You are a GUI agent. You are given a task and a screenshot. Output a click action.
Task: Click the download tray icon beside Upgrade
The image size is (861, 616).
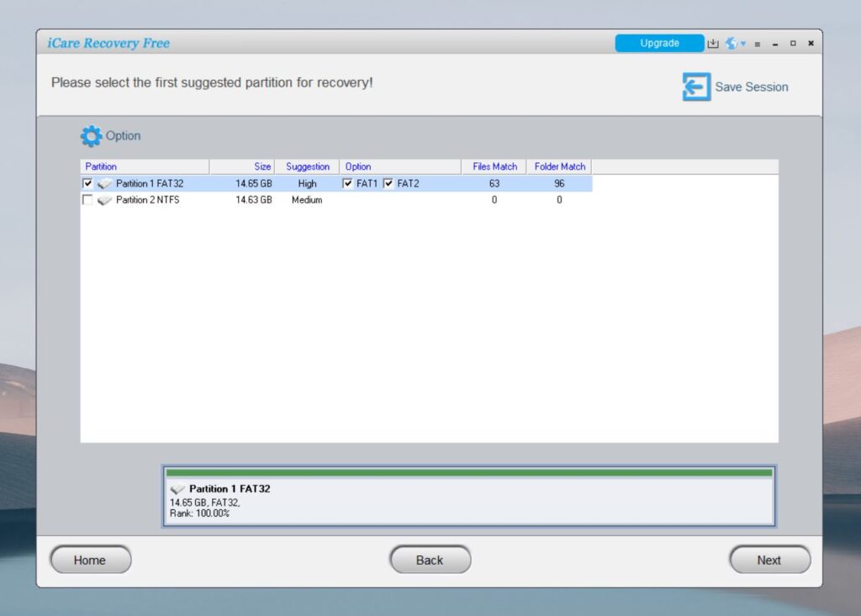(x=713, y=44)
